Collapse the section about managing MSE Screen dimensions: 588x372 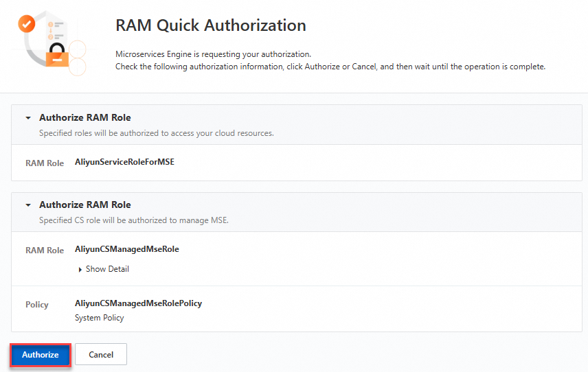[28, 205]
